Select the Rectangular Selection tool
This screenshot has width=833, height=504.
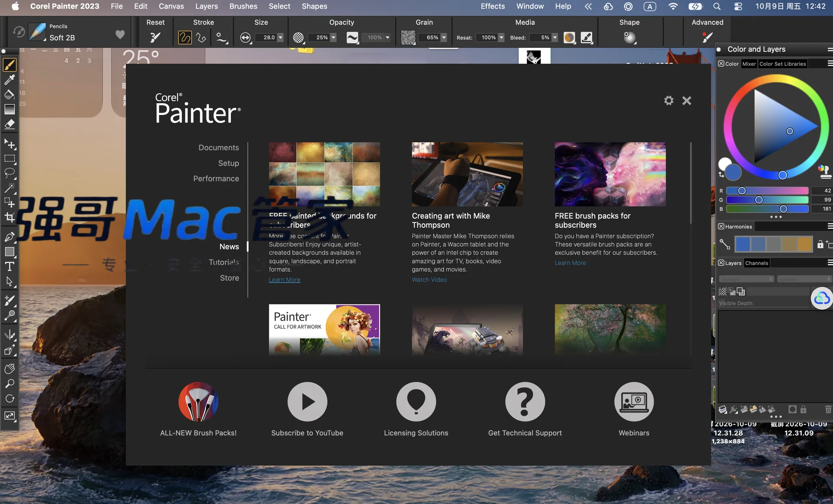click(10, 158)
